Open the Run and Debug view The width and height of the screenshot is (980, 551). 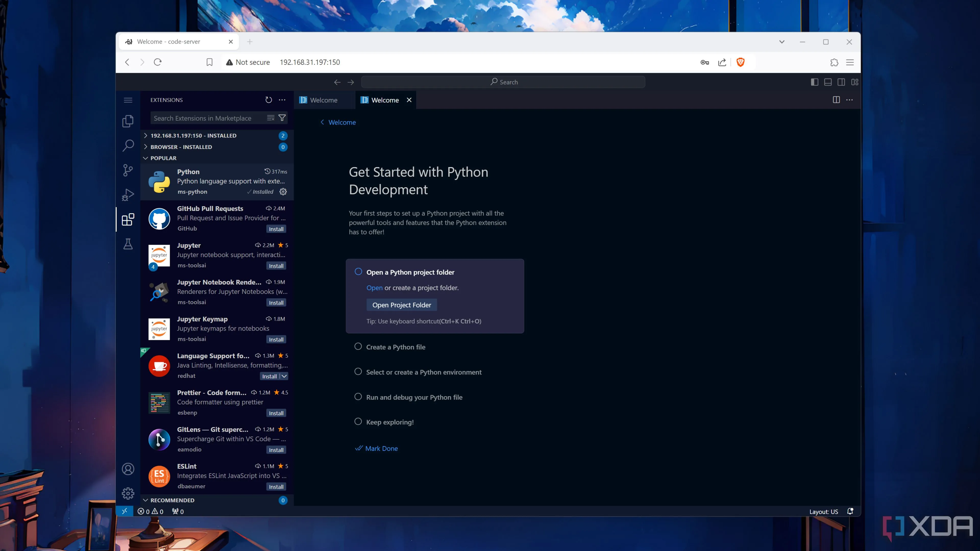(128, 195)
